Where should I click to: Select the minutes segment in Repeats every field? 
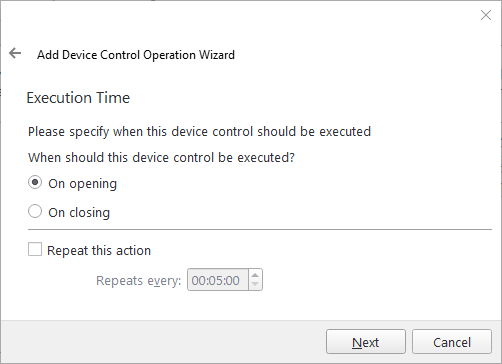tap(215, 281)
